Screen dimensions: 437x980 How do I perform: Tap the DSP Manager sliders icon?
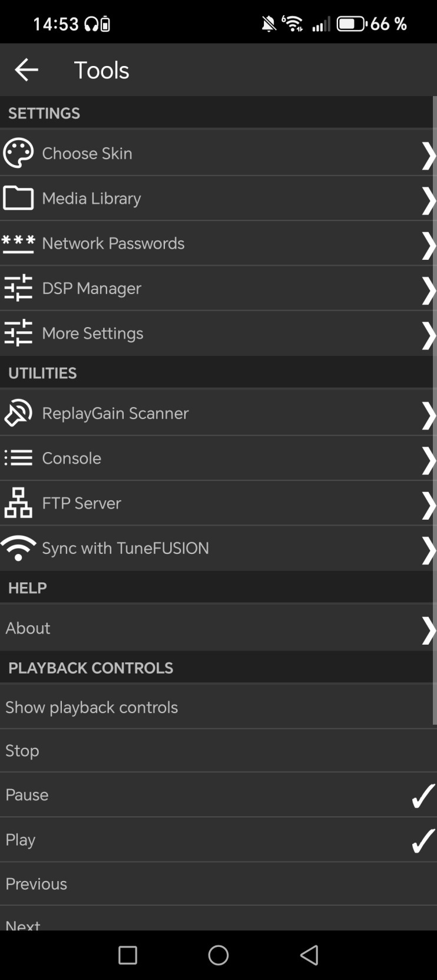[x=18, y=288]
